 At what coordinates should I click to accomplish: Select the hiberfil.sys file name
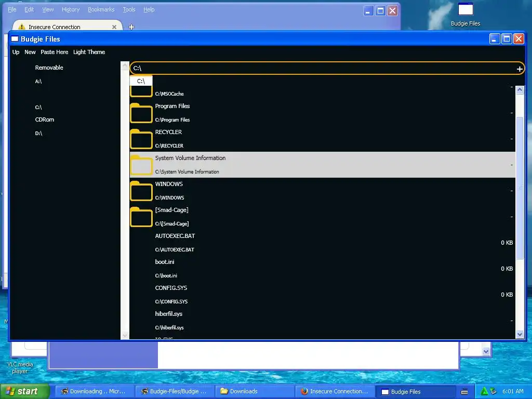[x=169, y=314]
